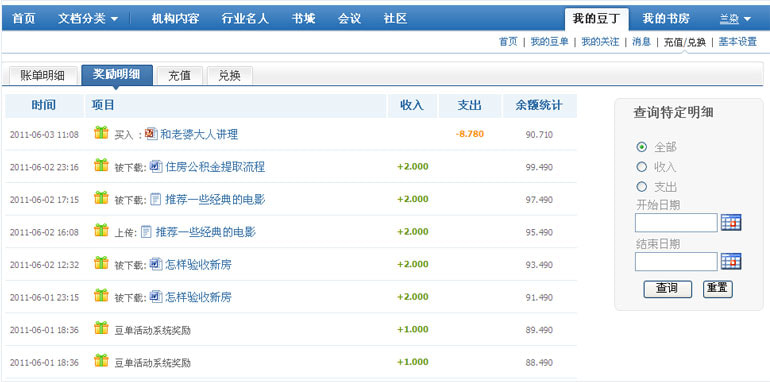Open the calendar picker for 开始日期
This screenshot has width=770, height=382.
click(731, 222)
